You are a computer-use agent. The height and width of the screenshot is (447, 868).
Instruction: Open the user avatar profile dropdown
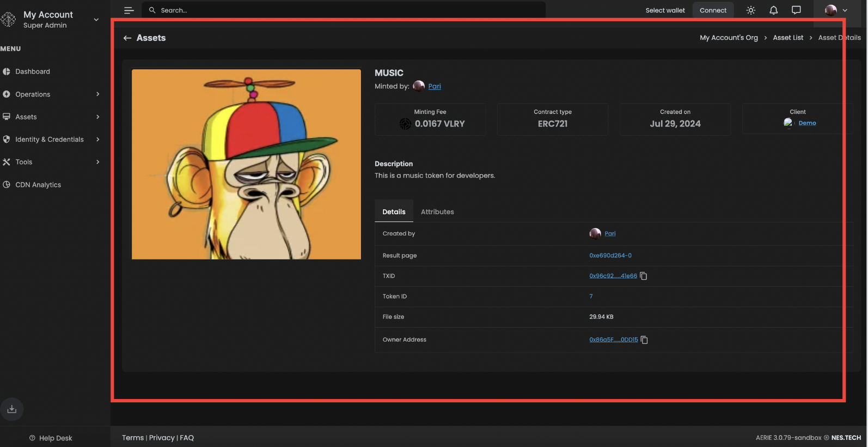836,10
